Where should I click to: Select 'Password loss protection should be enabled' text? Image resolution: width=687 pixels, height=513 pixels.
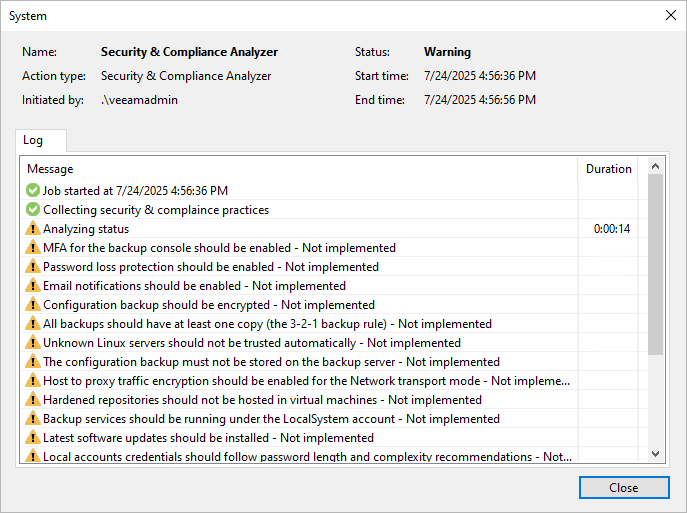(211, 267)
